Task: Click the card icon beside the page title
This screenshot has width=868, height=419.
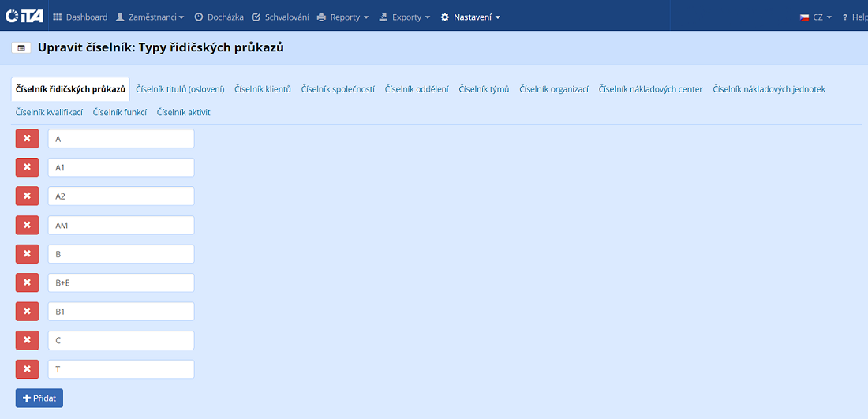Action: point(21,48)
